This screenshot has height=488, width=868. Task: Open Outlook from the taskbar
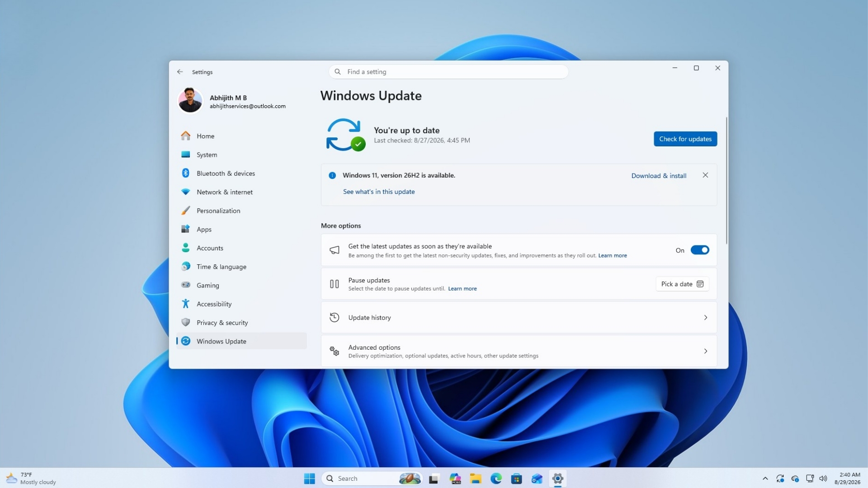[x=537, y=479]
